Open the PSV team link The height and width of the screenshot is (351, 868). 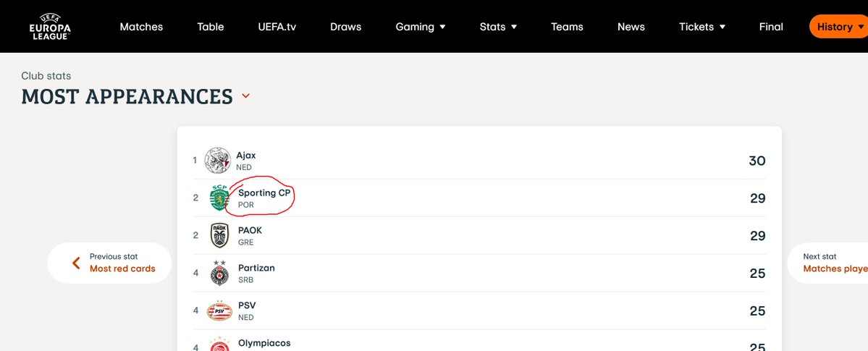coord(247,305)
